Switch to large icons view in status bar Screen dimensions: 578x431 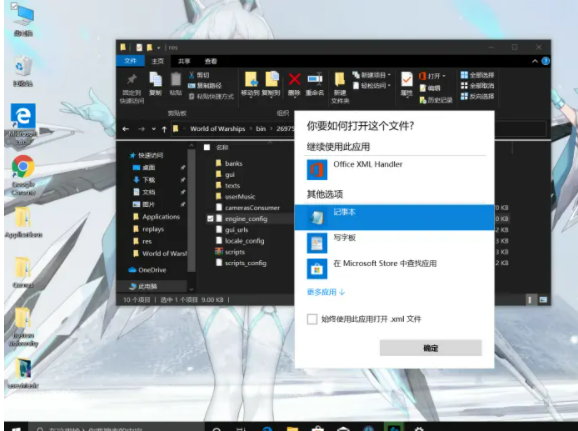coord(543,300)
